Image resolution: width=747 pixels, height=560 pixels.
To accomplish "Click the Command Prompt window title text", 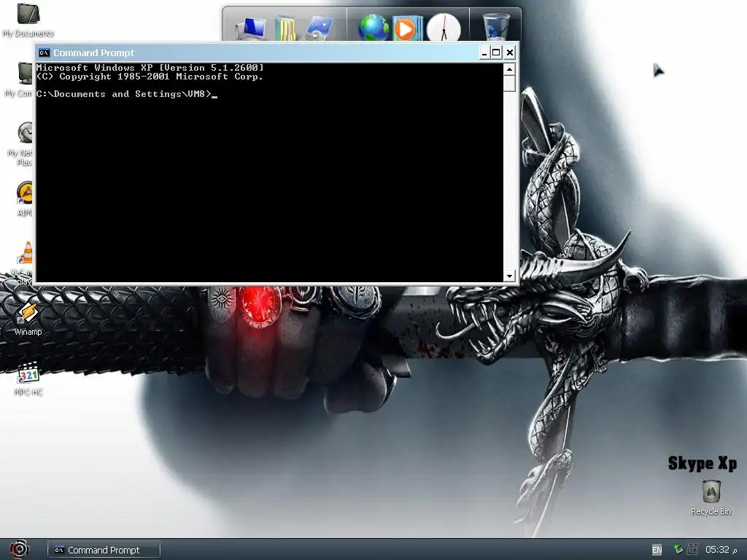I will tap(94, 52).
